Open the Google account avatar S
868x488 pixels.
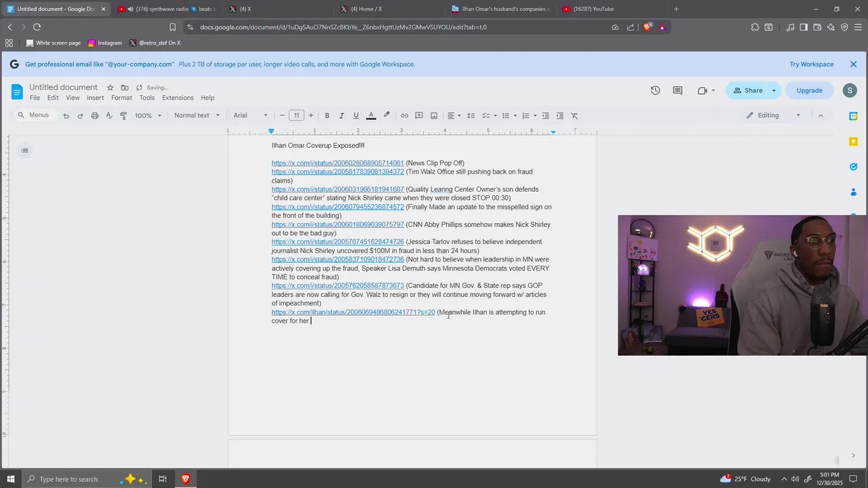pyautogui.click(x=850, y=91)
